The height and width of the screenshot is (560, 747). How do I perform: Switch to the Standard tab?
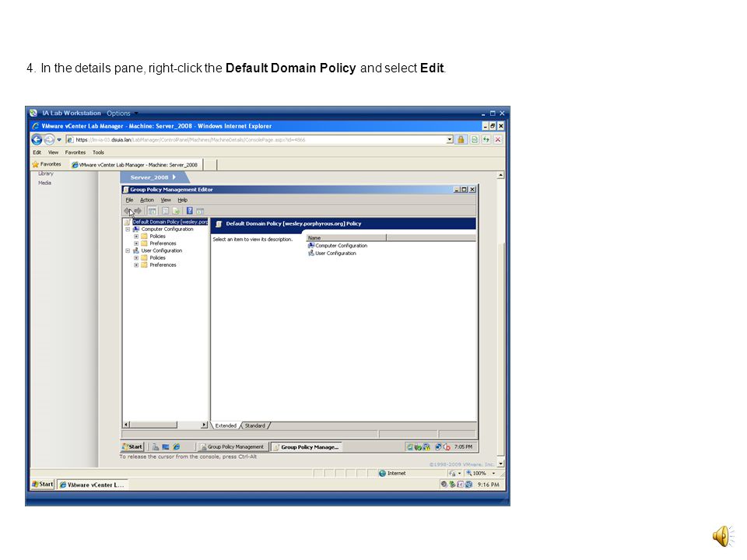coord(255,425)
